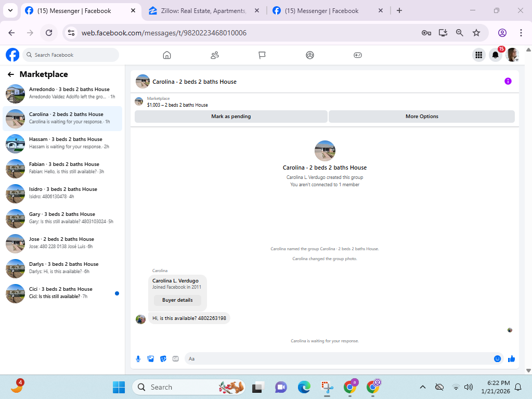Image resolution: width=532 pixels, height=399 pixels.
Task: Go back using the Marketplace back arrow
Action: pyautogui.click(x=11, y=74)
